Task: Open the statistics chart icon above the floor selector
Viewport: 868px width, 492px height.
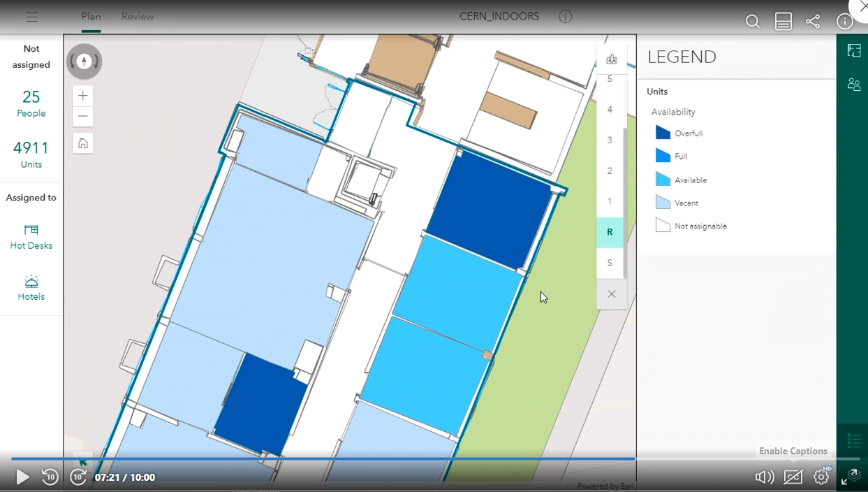Action: coord(611,59)
